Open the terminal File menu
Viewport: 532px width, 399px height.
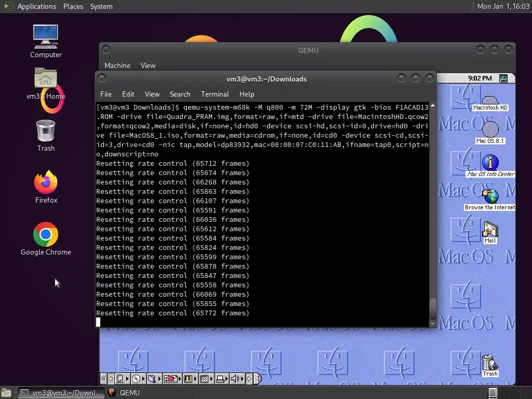(106, 94)
